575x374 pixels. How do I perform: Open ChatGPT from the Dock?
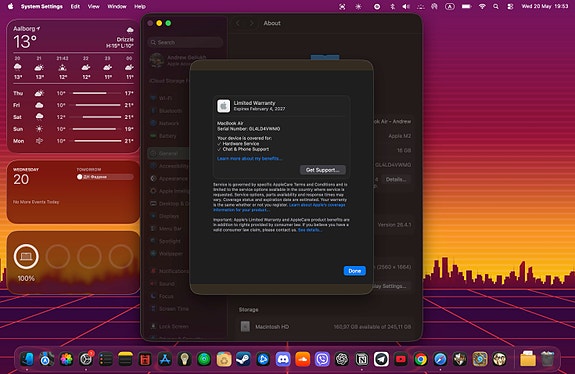point(342,359)
